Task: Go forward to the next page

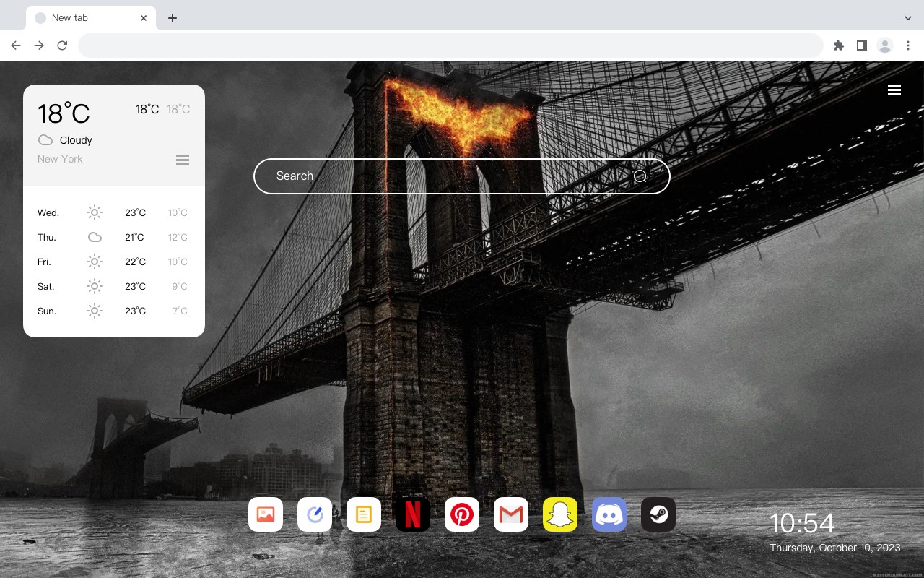Action: pos(39,46)
